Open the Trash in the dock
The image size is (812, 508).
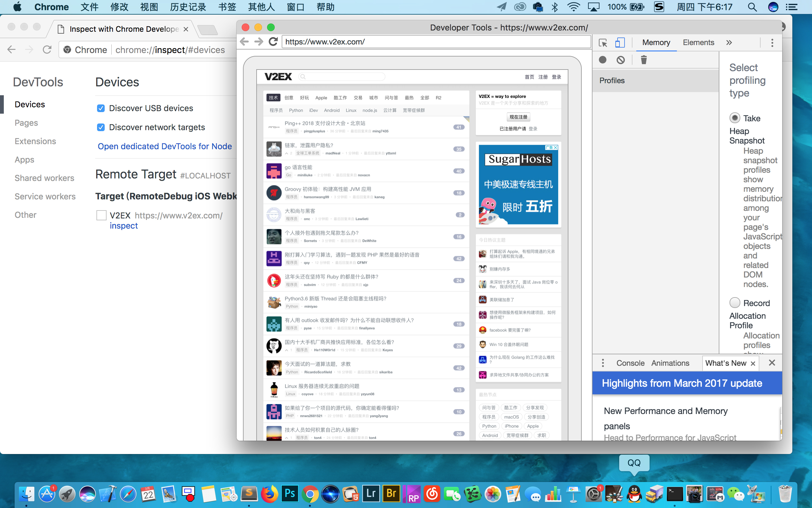click(x=785, y=494)
